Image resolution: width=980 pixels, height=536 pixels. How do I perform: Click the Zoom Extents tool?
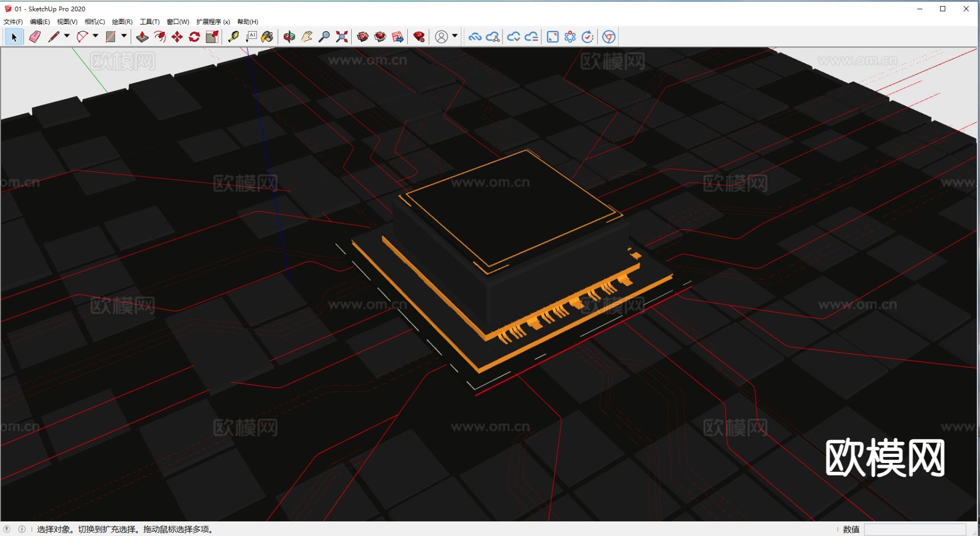pos(342,36)
